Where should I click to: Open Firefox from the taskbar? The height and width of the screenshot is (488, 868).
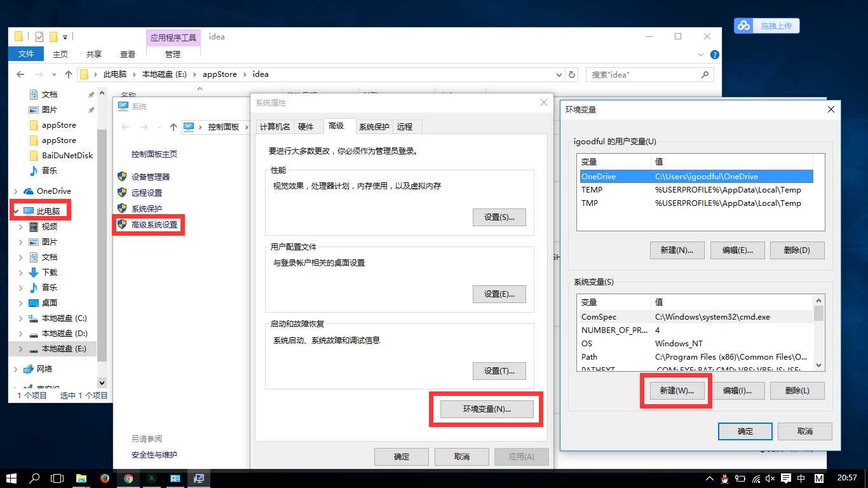105,478
